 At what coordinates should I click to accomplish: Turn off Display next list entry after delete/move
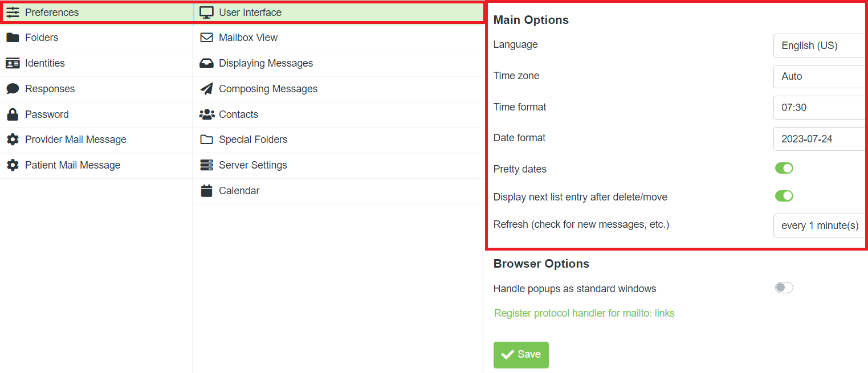[x=784, y=196]
